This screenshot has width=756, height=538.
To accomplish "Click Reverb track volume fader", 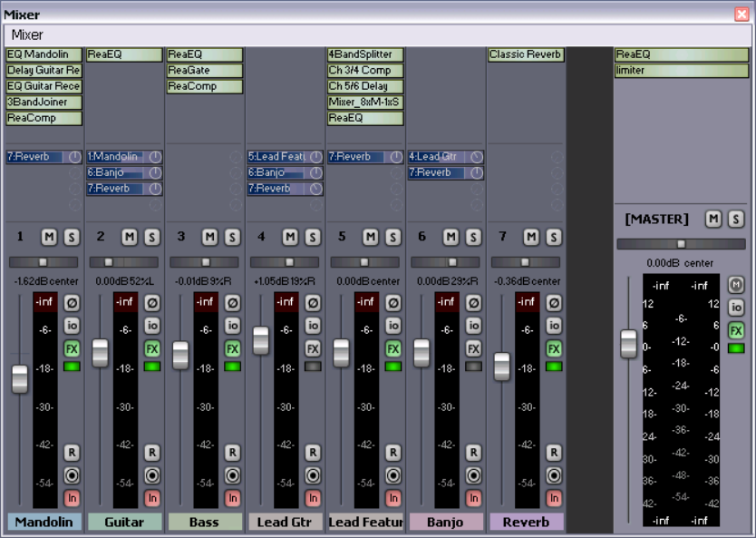I will click(502, 367).
